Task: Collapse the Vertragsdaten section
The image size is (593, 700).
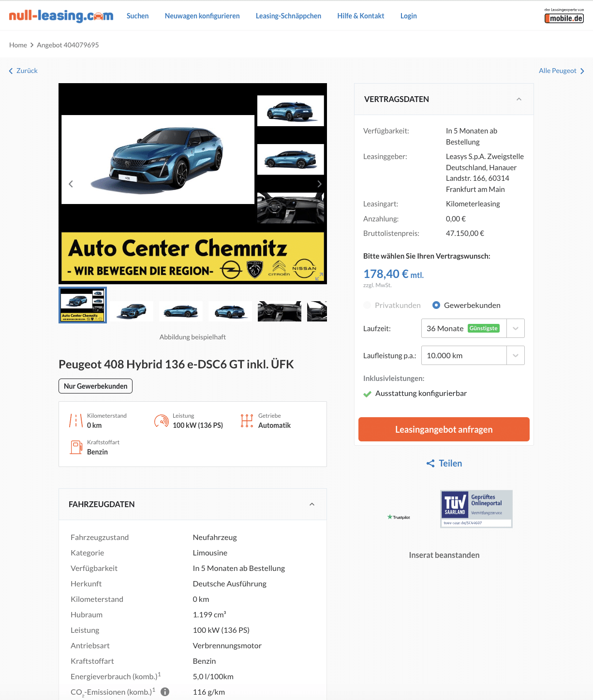Action: 519,99
